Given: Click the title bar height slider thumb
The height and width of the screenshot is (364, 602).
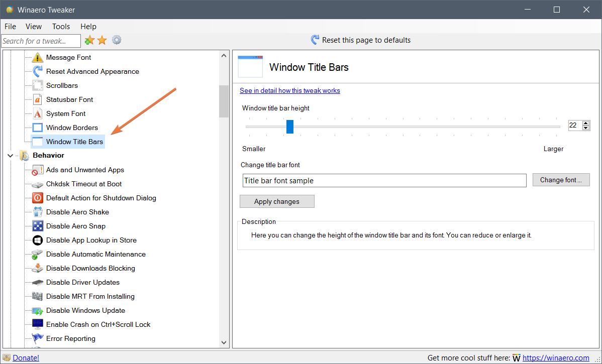Looking at the screenshot, I should 290,127.
